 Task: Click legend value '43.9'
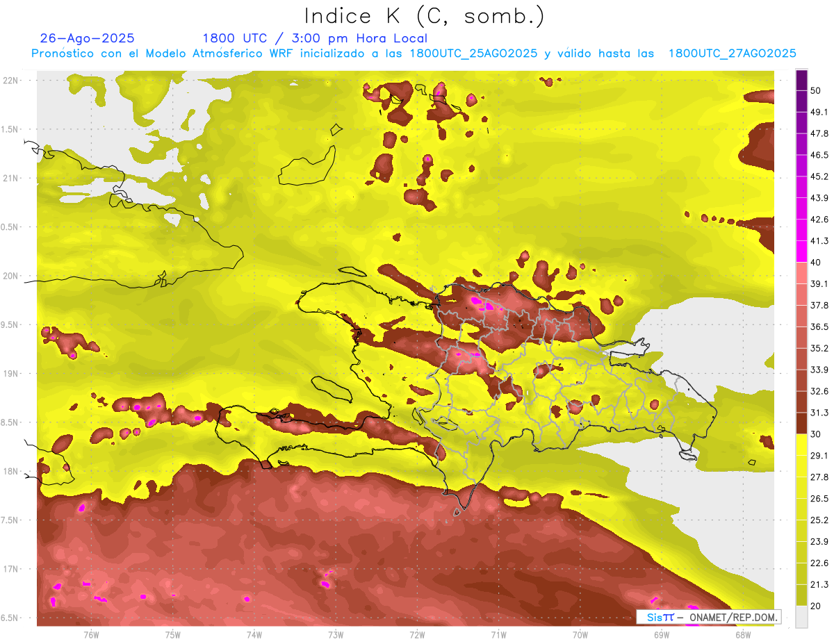coord(819,198)
